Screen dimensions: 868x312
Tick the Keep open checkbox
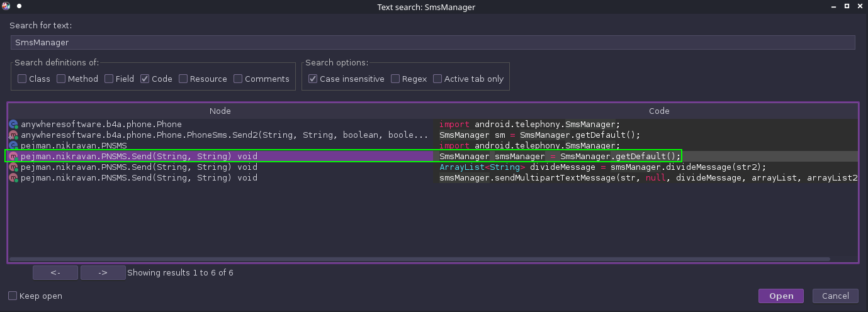tap(13, 296)
